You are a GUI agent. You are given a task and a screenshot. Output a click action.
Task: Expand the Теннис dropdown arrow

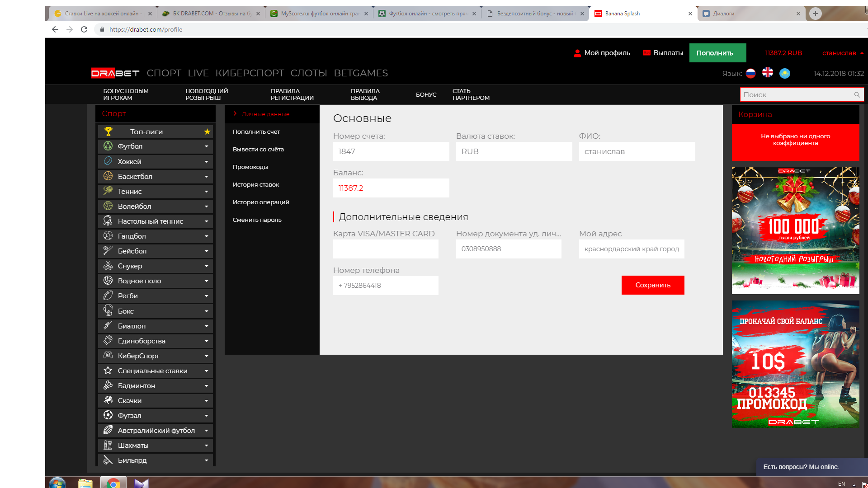pyautogui.click(x=206, y=191)
